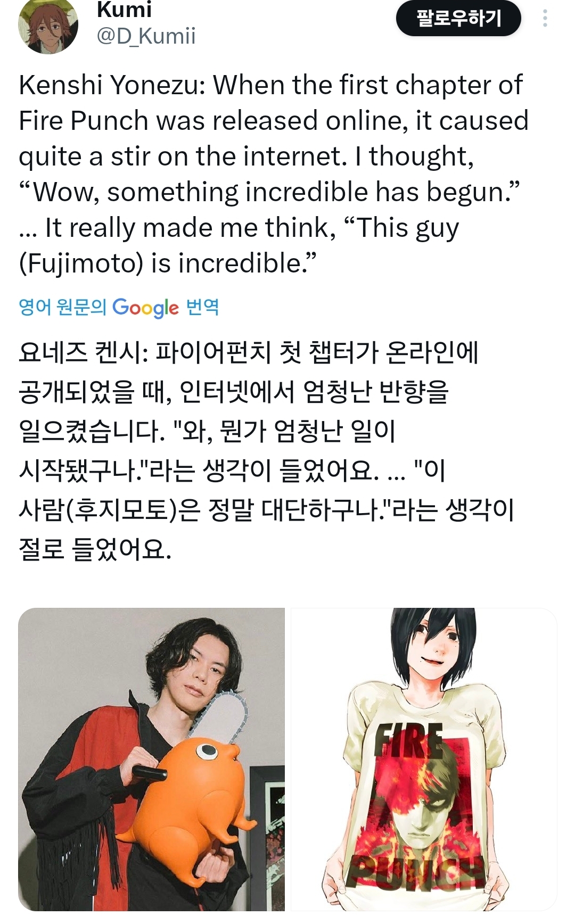Open profile via the Kumi display name
Viewport: 575px width, 924px height.
(x=124, y=10)
